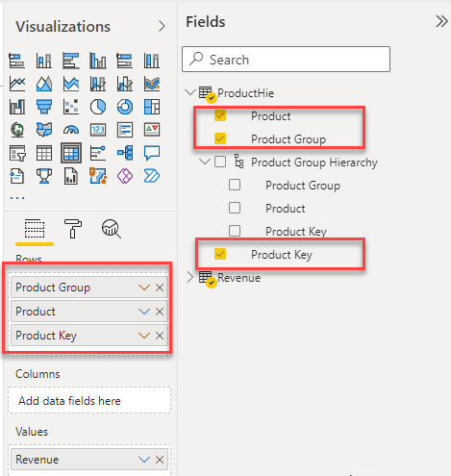451x476 pixels.
Task: Choose the Q&A speech bubble visual
Action: coord(152,153)
